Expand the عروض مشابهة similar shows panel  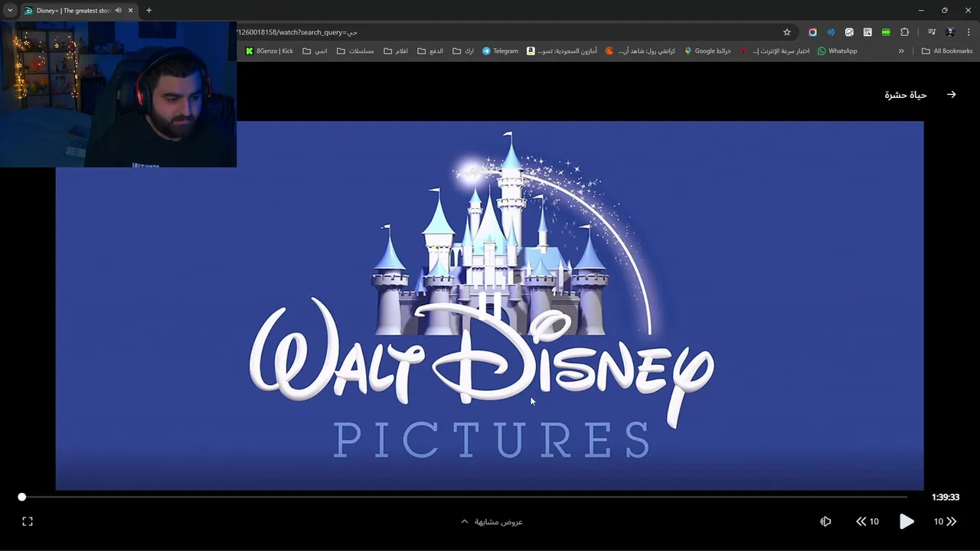[492, 522]
